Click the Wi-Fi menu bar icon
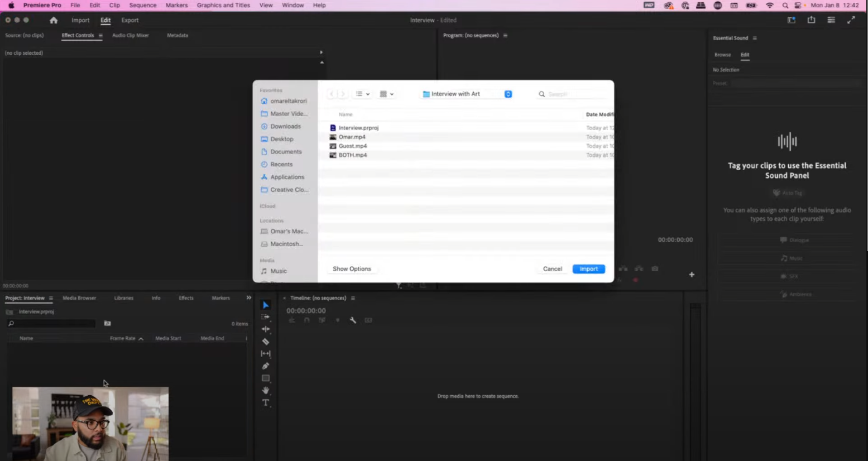 click(770, 6)
